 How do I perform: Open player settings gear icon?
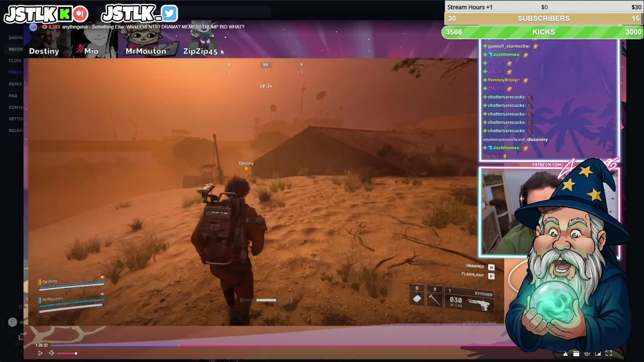pyautogui.click(x=587, y=353)
